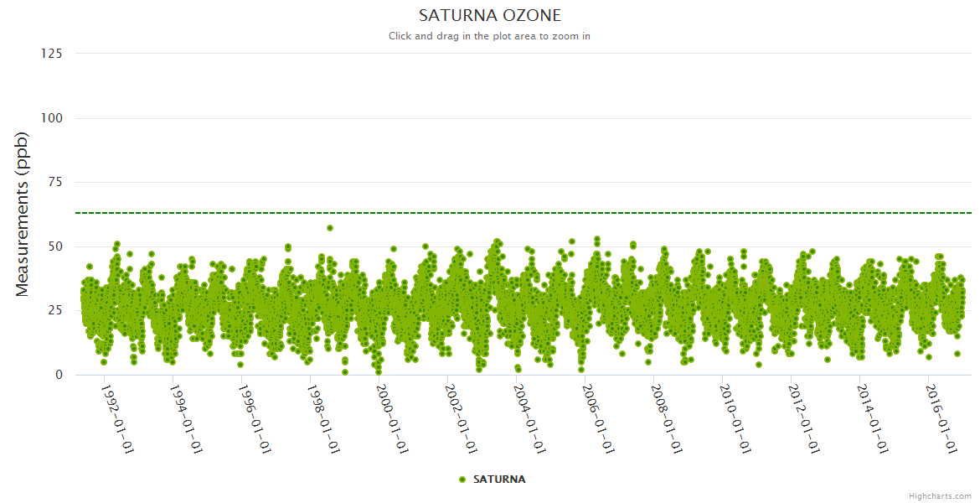Click the 50 y-axis tick label
The width and height of the screenshot is (980, 503).
pyautogui.click(x=54, y=246)
